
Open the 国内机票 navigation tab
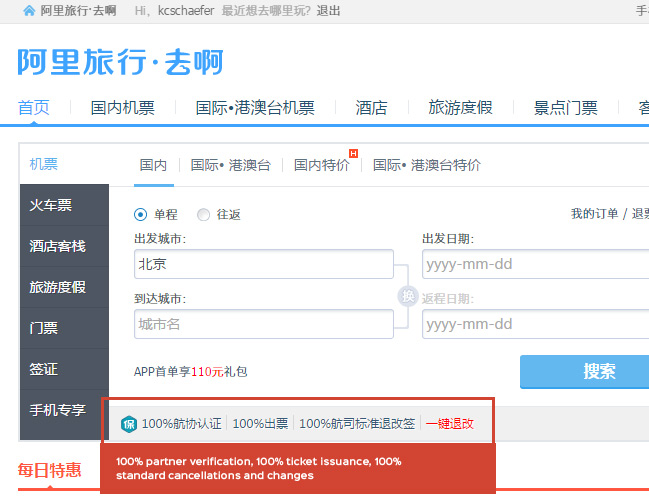point(123,108)
